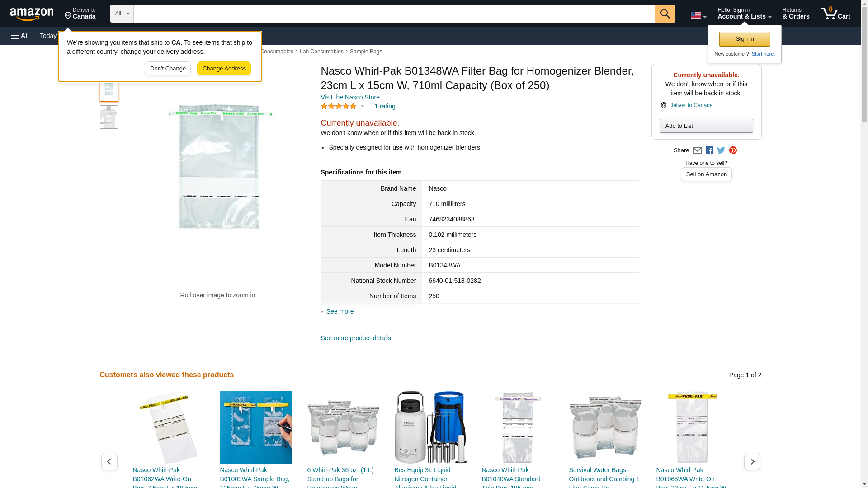Share product on Twitter
The image size is (868, 488).
(721, 150)
